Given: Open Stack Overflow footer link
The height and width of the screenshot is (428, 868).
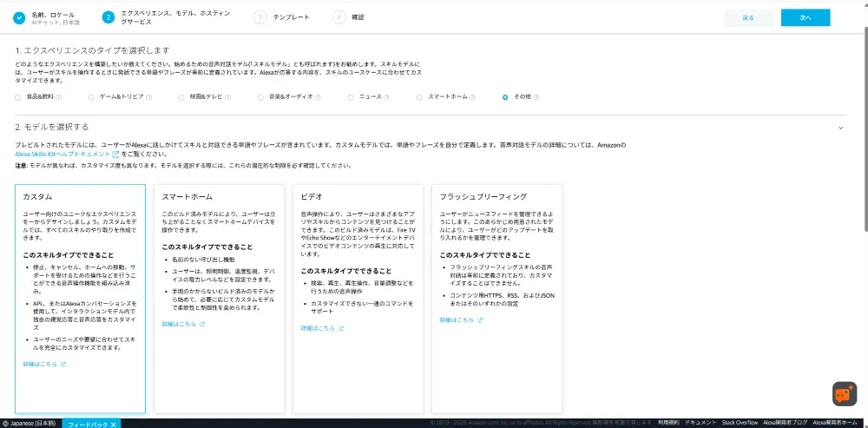Looking at the screenshot, I should [x=739, y=423].
